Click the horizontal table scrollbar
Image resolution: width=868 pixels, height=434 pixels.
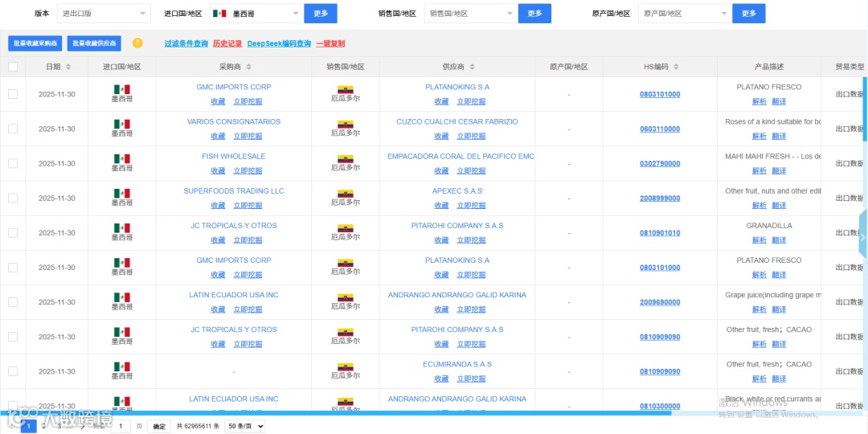point(335,413)
